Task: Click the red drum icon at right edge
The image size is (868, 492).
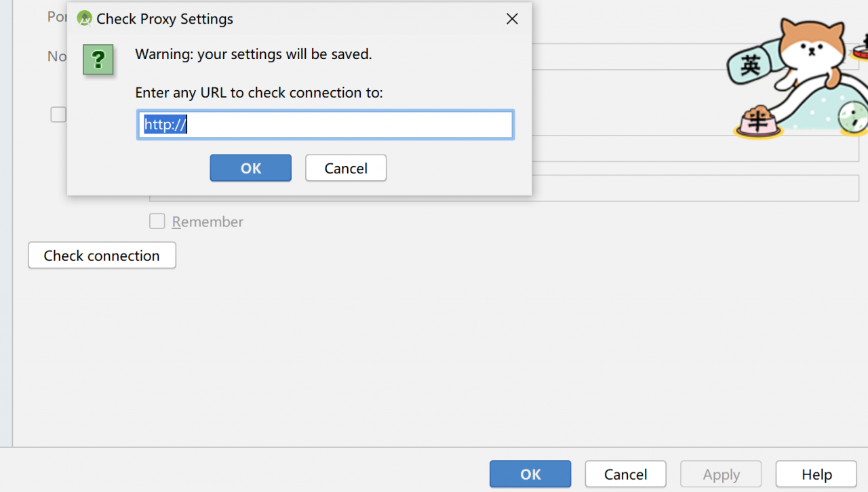Action: pyautogui.click(x=861, y=51)
